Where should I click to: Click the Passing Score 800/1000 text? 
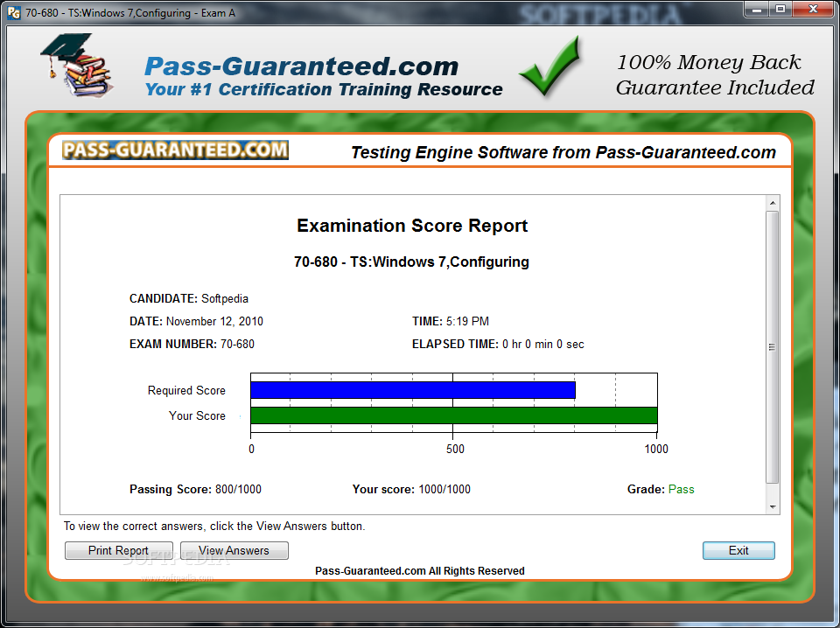pyautogui.click(x=195, y=489)
